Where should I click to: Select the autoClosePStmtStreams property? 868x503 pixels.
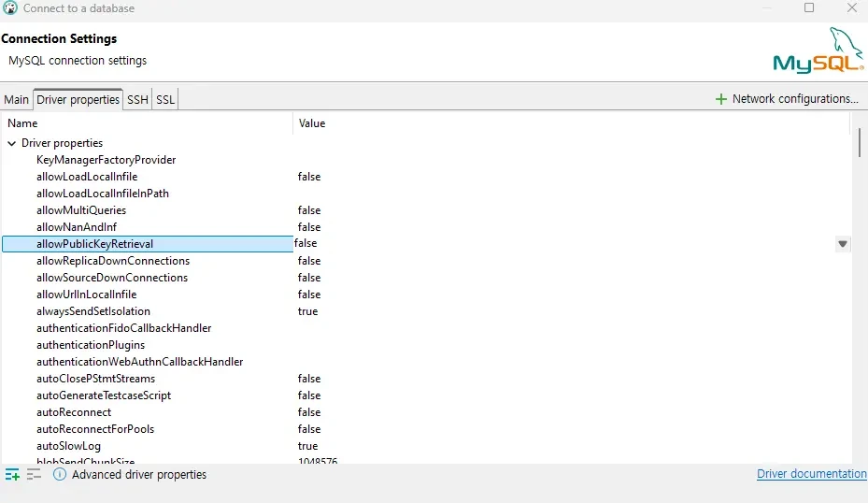[95, 379]
